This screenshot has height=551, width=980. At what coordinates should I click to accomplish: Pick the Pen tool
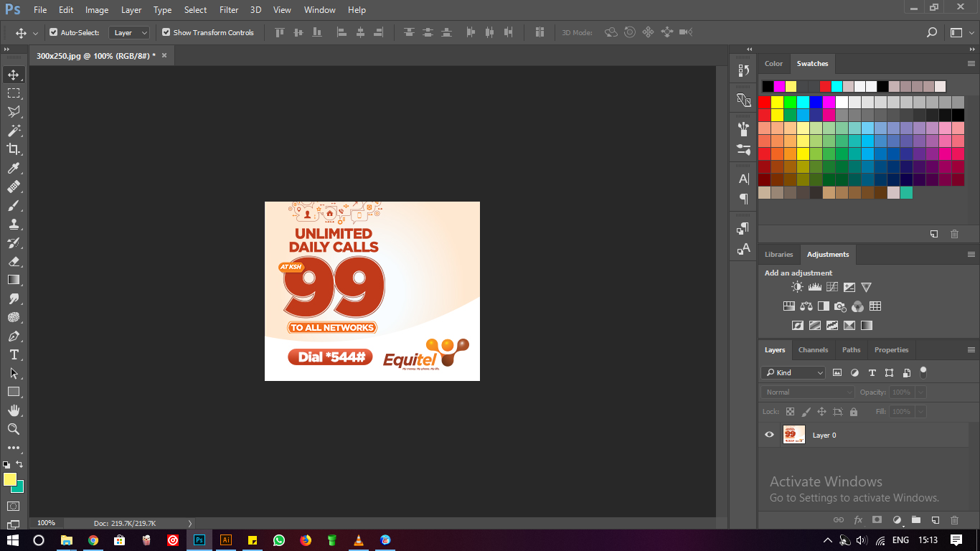click(14, 336)
